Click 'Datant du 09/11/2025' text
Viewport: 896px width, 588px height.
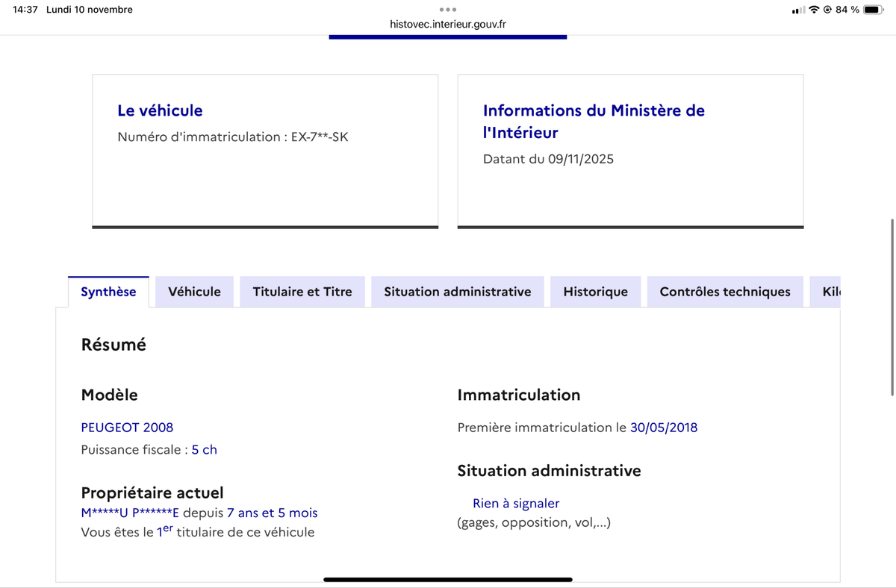coord(548,159)
